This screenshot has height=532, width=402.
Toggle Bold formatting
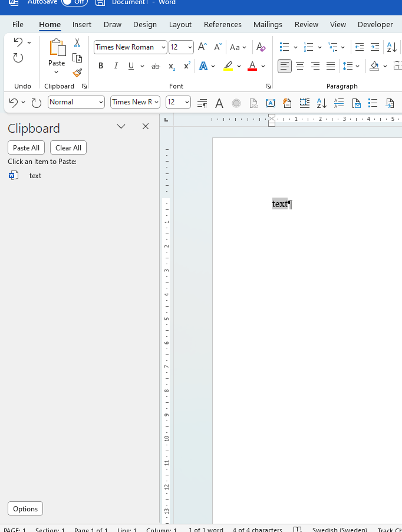[101, 66]
